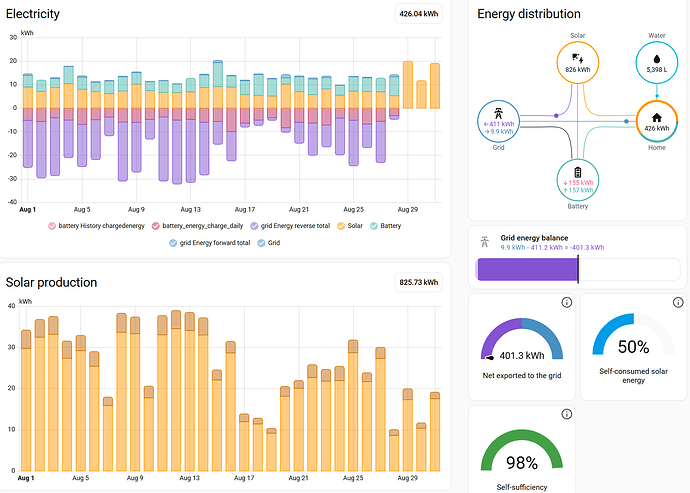The width and height of the screenshot is (690, 493).
Task: Click the purple Grid energy balance bar
Action: tap(527, 269)
